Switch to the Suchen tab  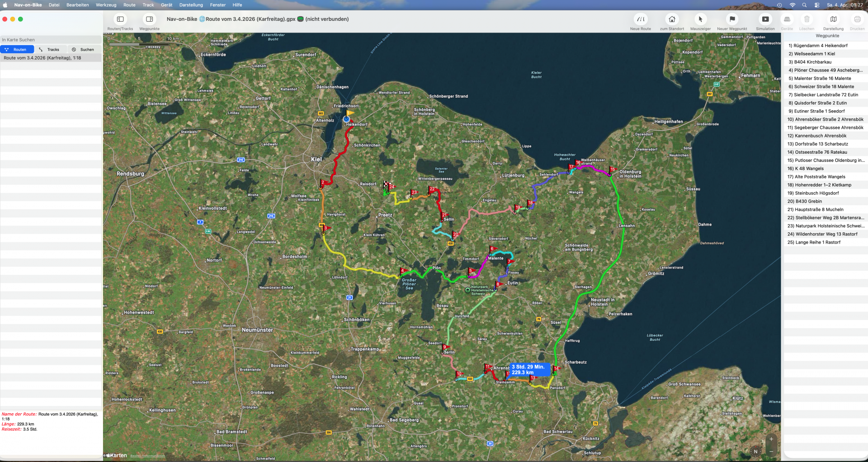click(x=84, y=50)
